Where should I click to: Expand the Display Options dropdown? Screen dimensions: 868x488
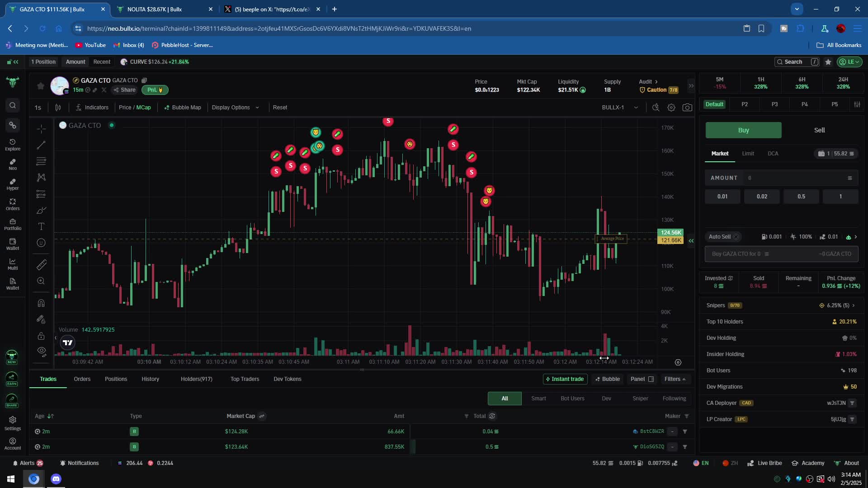(235, 108)
